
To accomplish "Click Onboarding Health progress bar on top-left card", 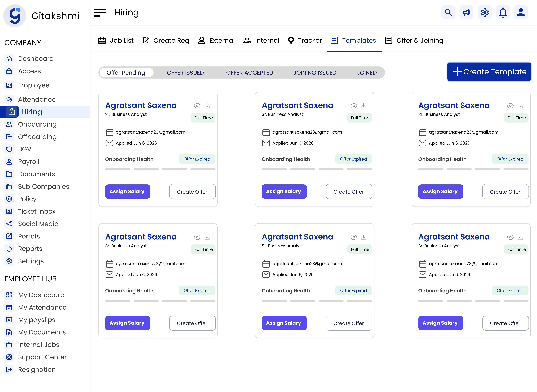I will [160, 169].
